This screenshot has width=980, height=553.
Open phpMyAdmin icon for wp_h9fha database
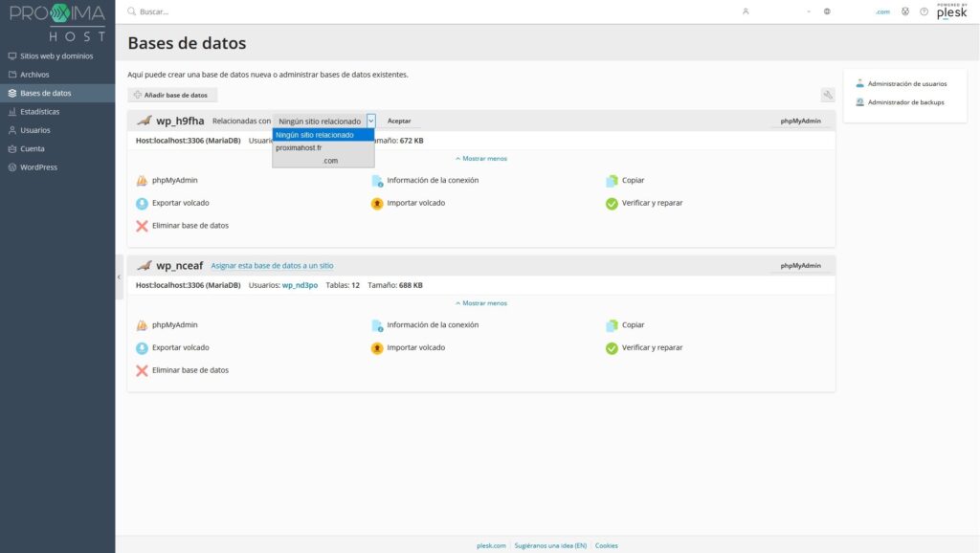tap(142, 181)
